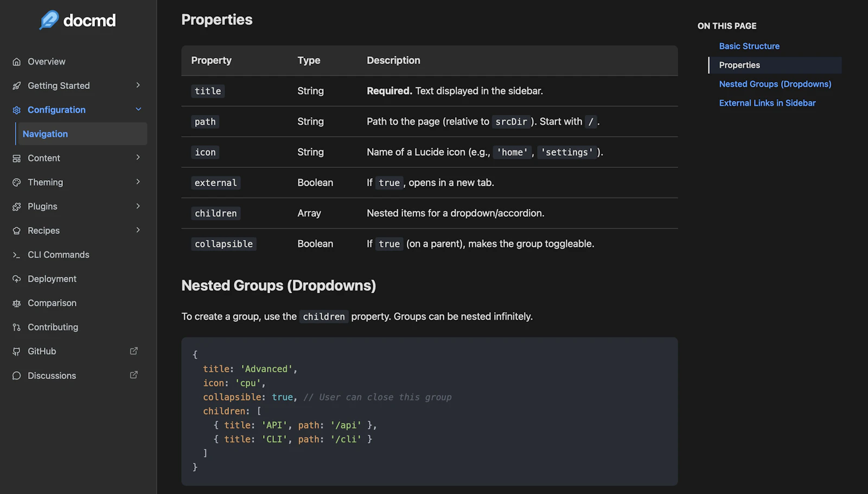Click the docmd brand name text
Screen dimensions: 868x494
(90, 21)
